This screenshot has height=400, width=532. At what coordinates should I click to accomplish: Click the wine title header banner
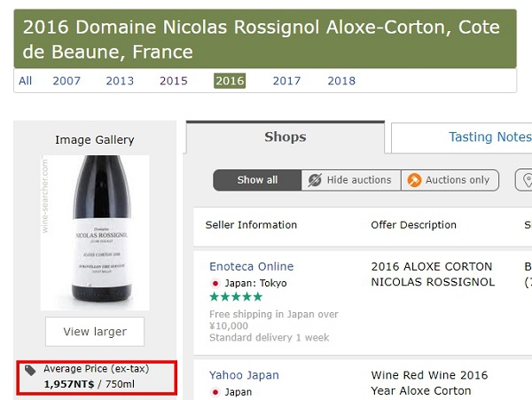(x=265, y=39)
